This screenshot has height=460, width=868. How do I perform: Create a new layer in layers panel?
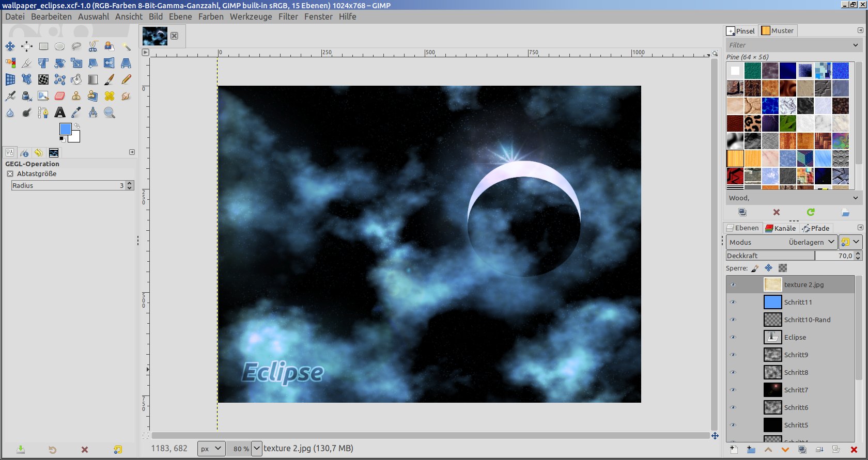pos(734,450)
